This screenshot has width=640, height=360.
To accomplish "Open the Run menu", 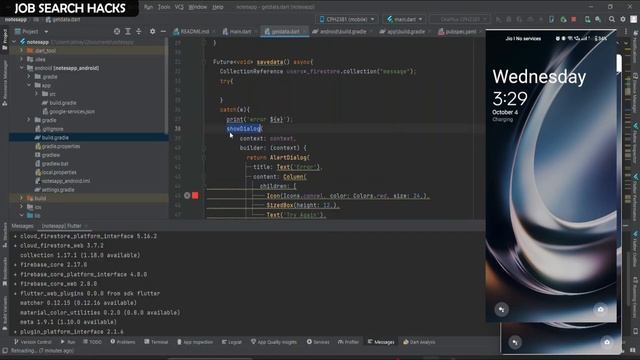I will tap(149, 7).
